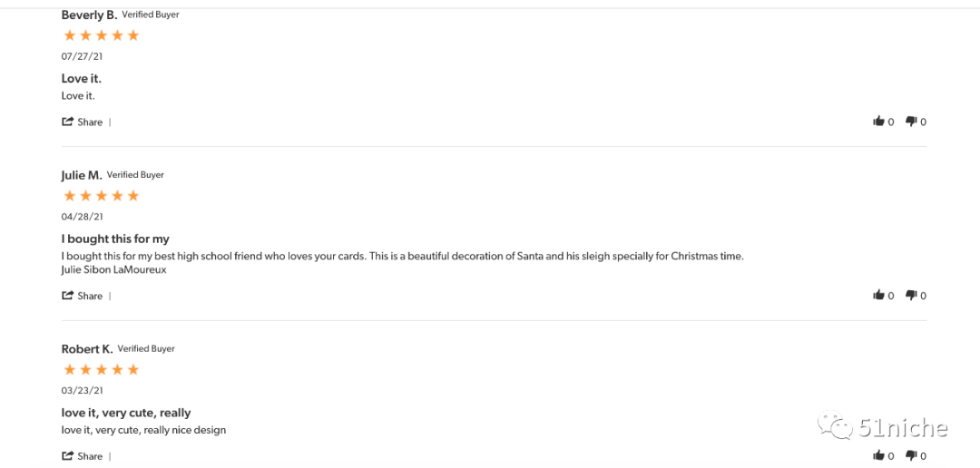Select the "I bought this for my" review title
The image size is (980, 468).
[x=115, y=239]
